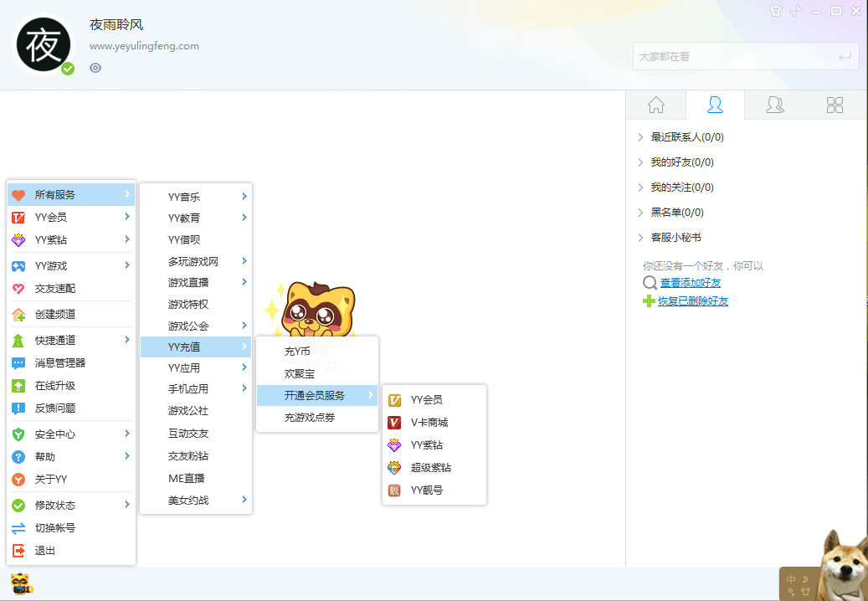The image size is (868, 601).
Task: Click the green plus icon beside 恢复已删除好友
Action: (649, 301)
